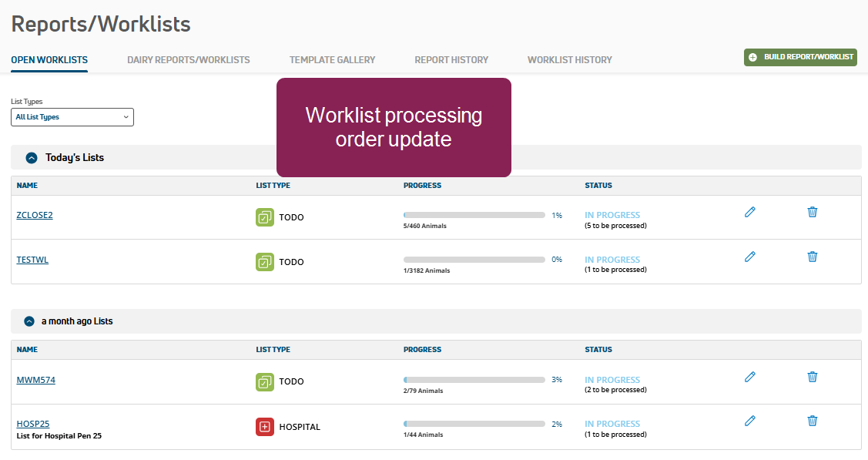The height and width of the screenshot is (460, 868).
Task: Delete the MWM574 worklist
Action: coord(812,377)
